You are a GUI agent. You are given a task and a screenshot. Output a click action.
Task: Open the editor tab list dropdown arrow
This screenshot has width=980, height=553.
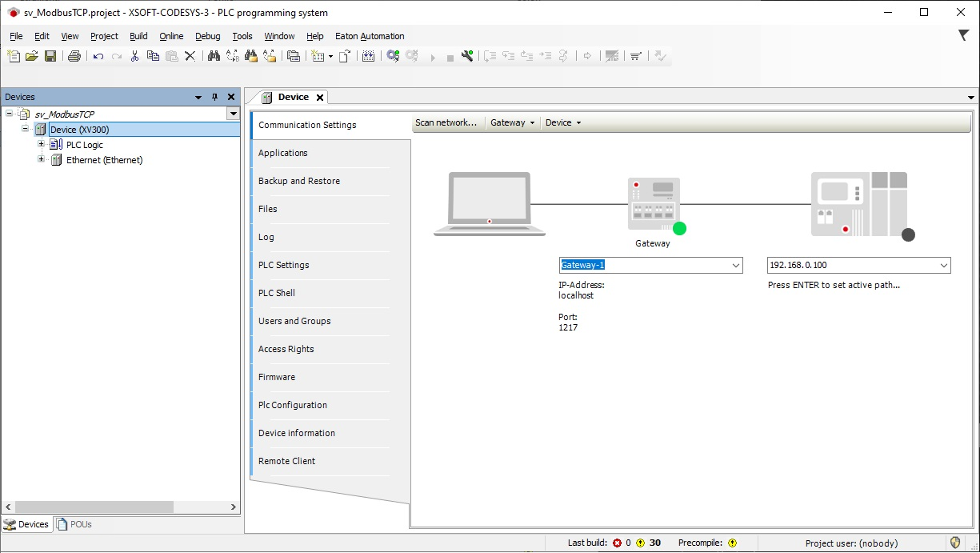pyautogui.click(x=971, y=97)
